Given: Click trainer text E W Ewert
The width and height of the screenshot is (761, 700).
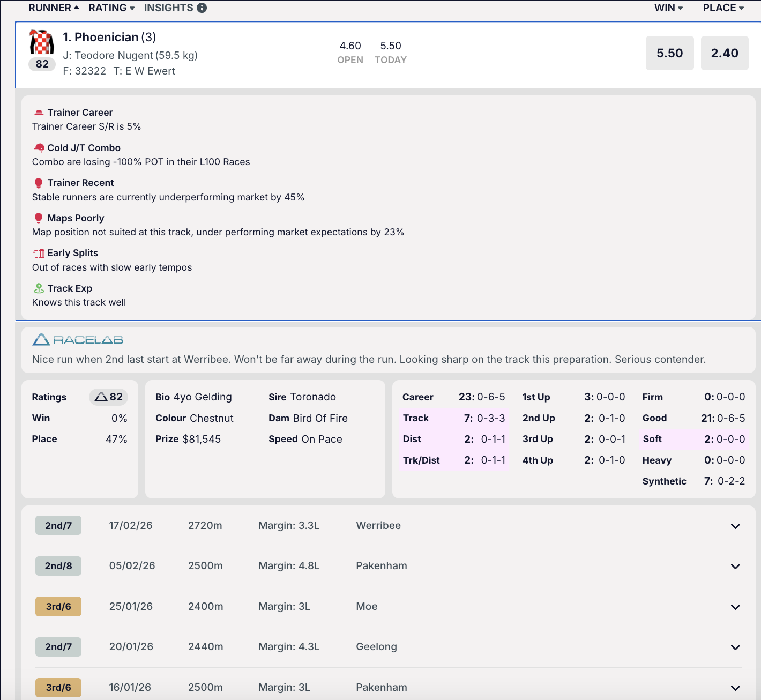Looking at the screenshot, I should coord(150,71).
